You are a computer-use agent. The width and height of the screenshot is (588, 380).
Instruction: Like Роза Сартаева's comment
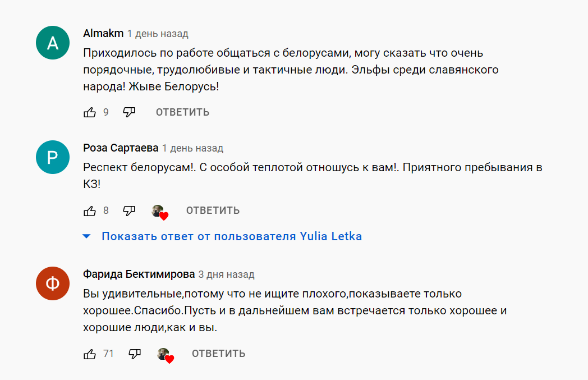click(x=90, y=211)
